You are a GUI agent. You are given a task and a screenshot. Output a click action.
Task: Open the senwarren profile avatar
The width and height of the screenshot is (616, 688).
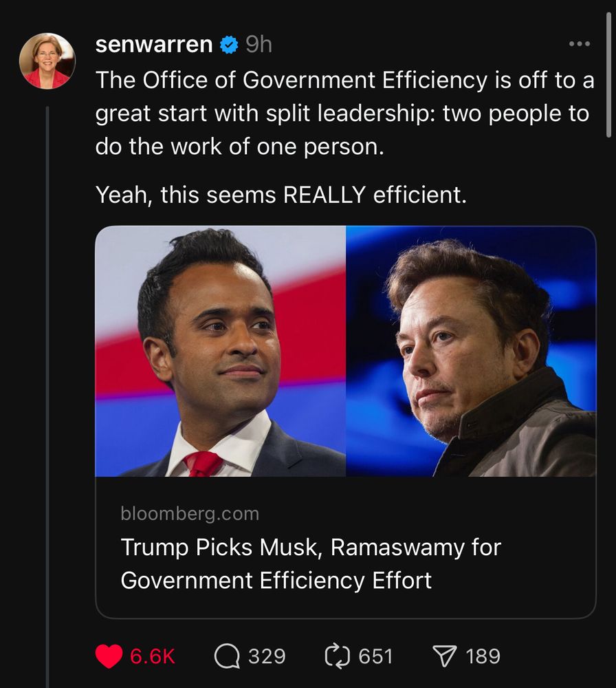47,61
